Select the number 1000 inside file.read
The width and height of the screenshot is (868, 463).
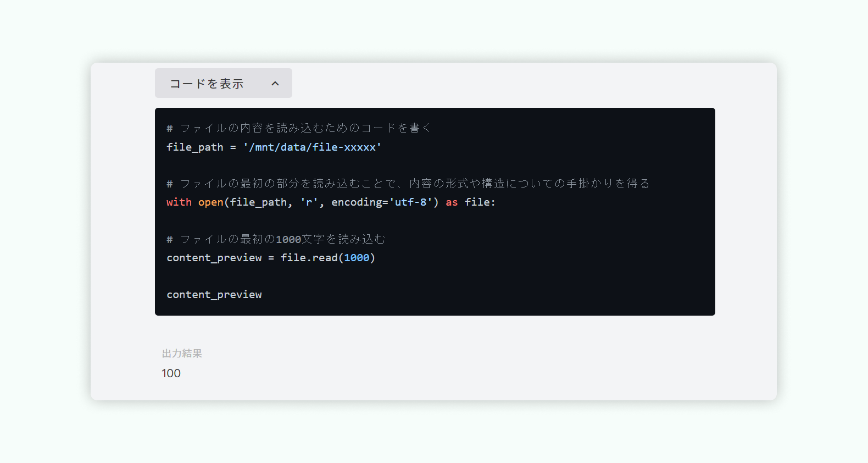357,257
